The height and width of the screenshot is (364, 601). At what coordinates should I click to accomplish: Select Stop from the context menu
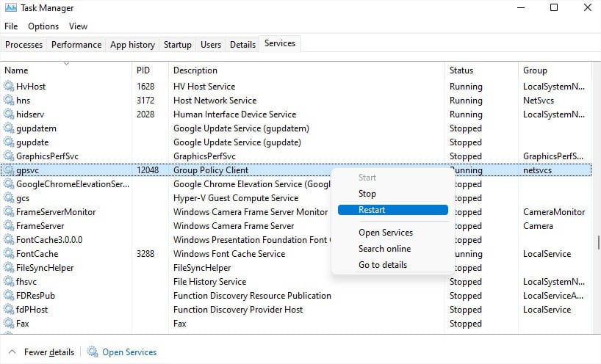[367, 194]
